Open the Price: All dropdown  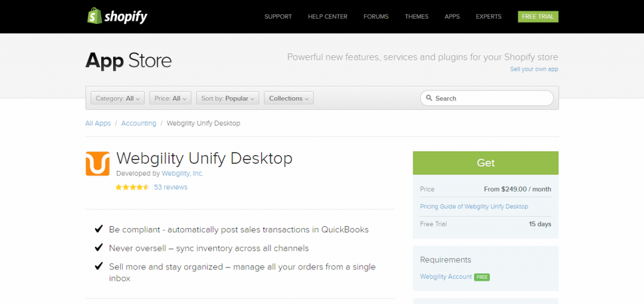click(x=170, y=98)
